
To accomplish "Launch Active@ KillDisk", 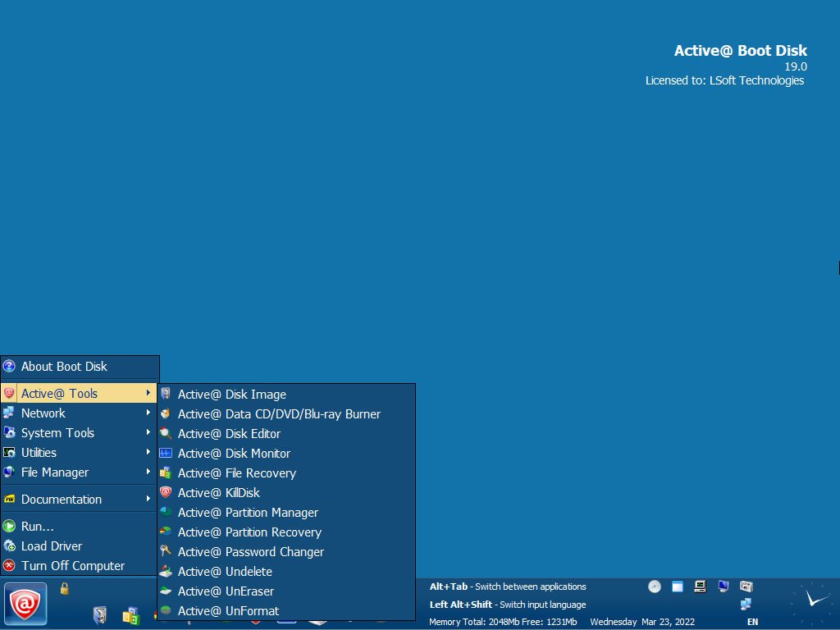I will point(286,493).
